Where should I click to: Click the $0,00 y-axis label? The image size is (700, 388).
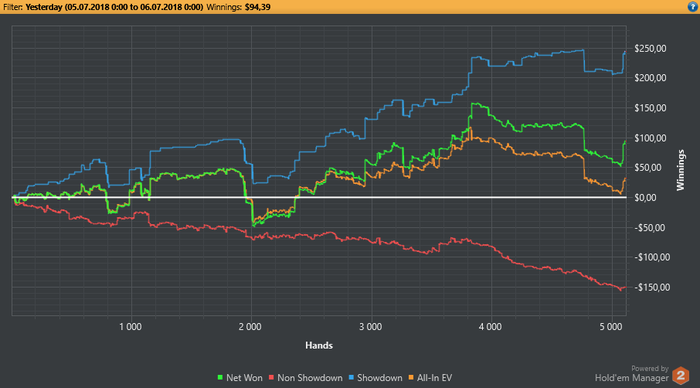tap(647, 197)
